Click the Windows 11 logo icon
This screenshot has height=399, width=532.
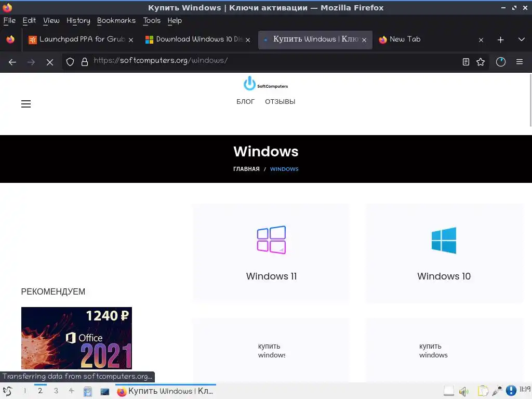pyautogui.click(x=271, y=240)
